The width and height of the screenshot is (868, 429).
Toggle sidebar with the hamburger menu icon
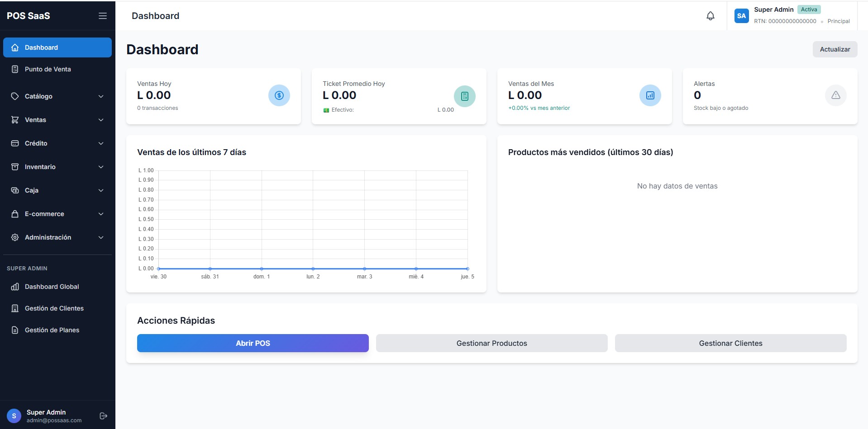point(103,16)
